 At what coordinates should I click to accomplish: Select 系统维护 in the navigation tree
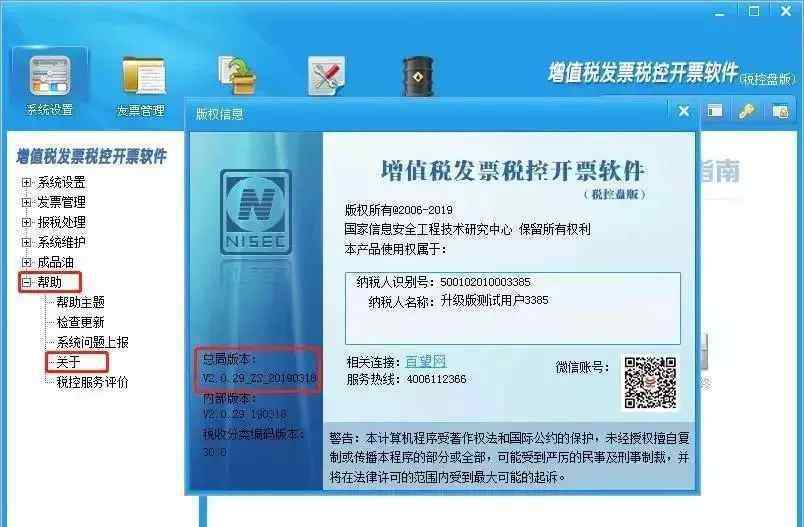coord(62,242)
